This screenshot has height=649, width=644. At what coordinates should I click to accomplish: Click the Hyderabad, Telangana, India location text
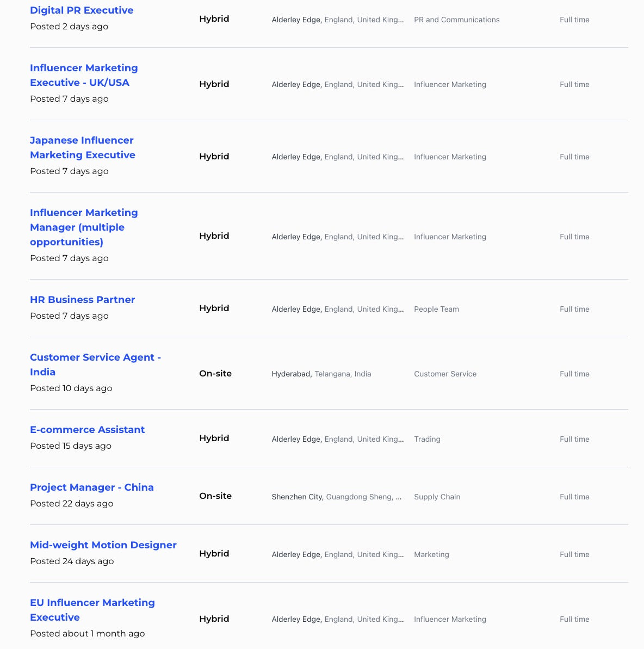coord(321,374)
